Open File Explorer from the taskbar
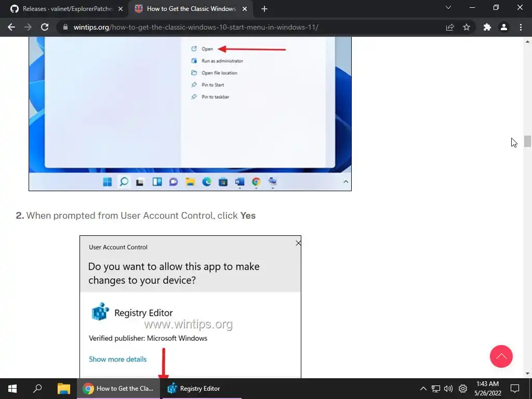The image size is (532, 399). tap(63, 389)
